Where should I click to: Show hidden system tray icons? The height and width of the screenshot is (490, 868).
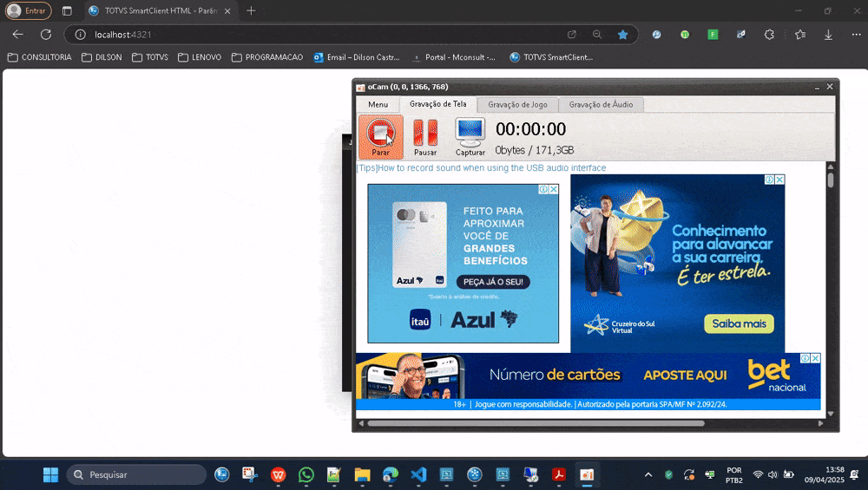point(648,474)
